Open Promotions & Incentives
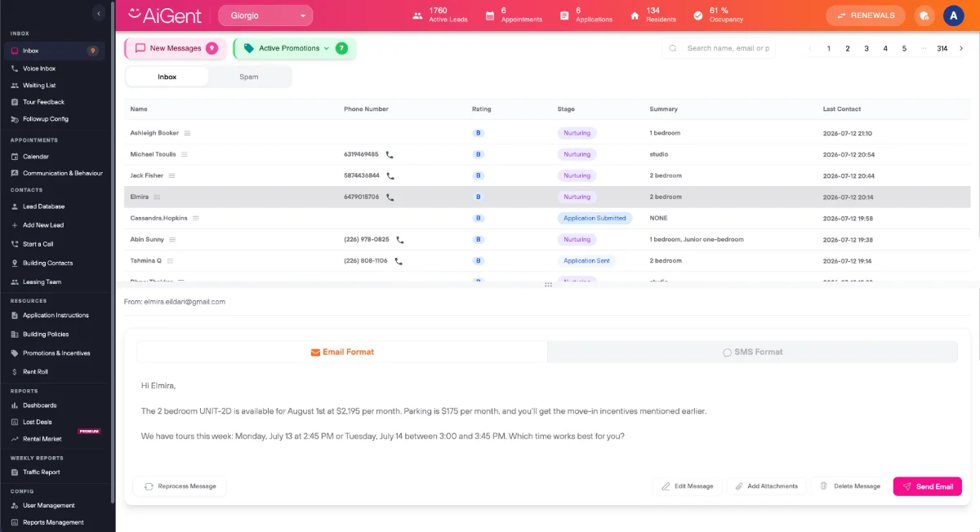 coord(56,352)
